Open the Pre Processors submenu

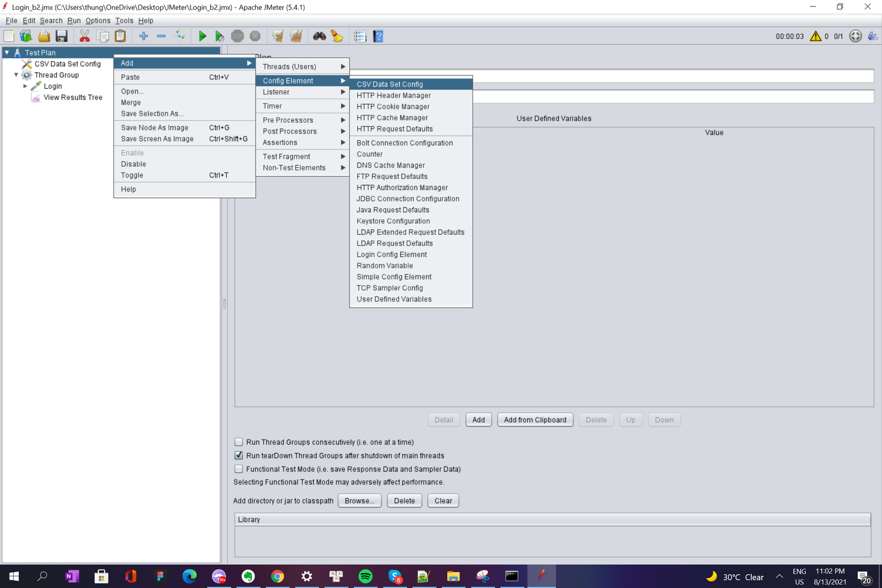pos(303,120)
